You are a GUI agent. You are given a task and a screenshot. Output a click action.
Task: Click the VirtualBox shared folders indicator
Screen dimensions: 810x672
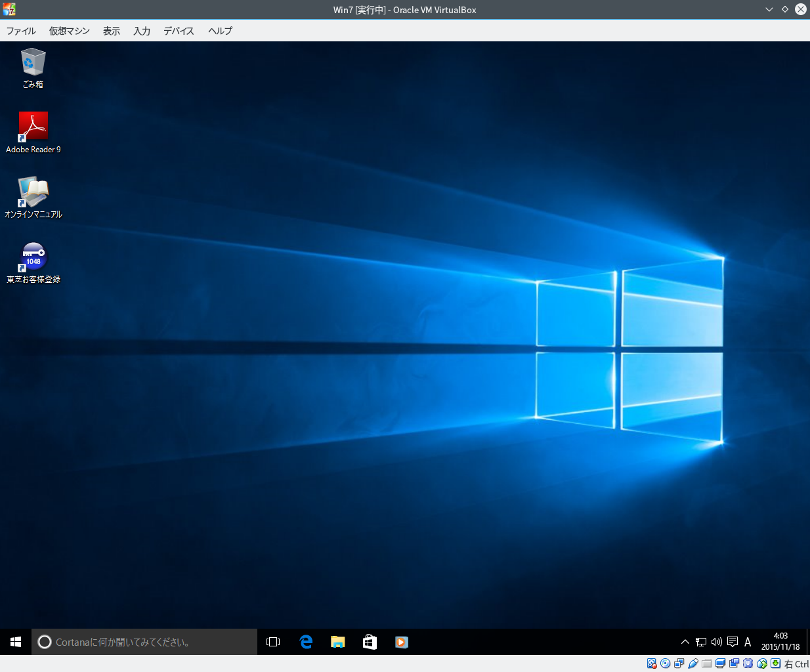[706, 663]
